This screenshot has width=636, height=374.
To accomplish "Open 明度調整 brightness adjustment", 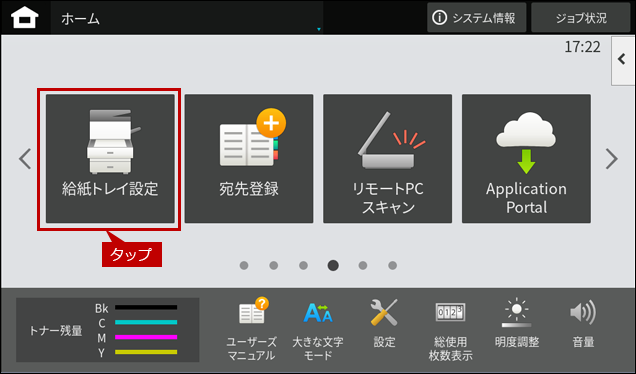I will tap(517, 323).
